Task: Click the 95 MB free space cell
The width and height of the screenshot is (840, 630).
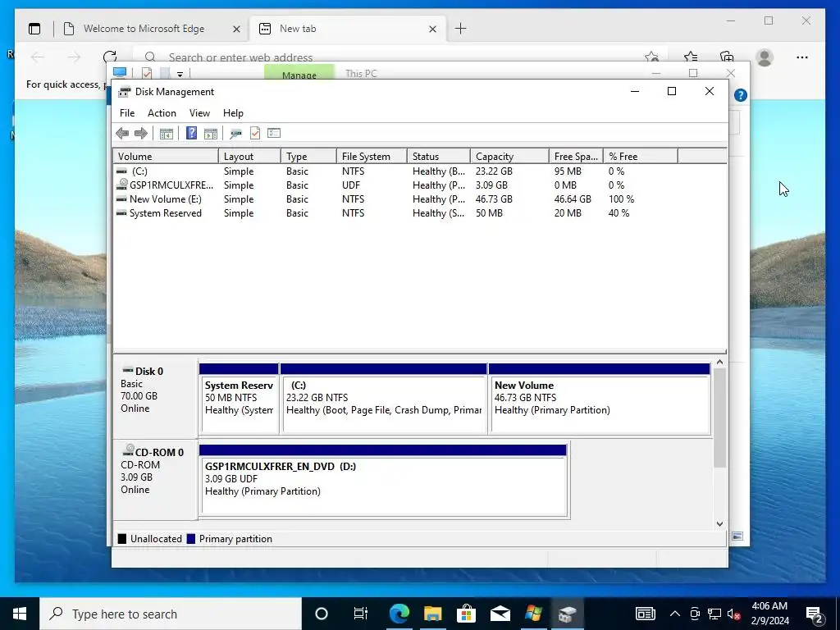Action: coord(568,171)
